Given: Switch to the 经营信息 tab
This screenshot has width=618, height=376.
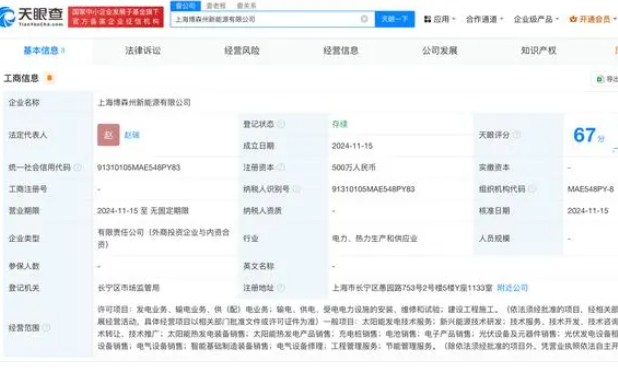Looking at the screenshot, I should (x=341, y=50).
